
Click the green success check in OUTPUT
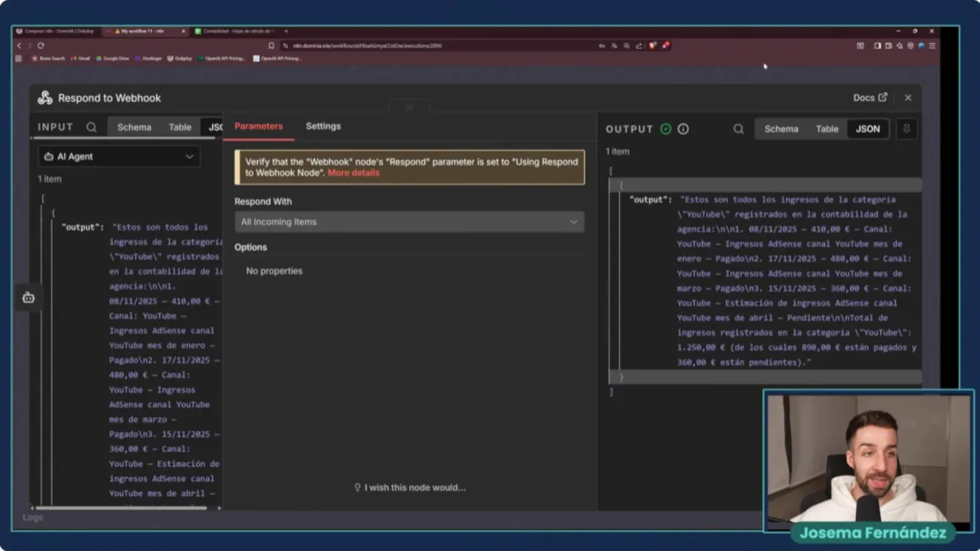[665, 129]
